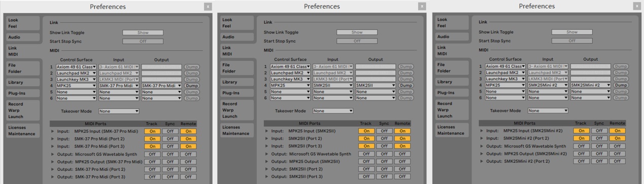Toggle Start Stop Sync in SMK-37 Pro Midi window
Viewport: 644px width, 184px height.
[x=143, y=41]
